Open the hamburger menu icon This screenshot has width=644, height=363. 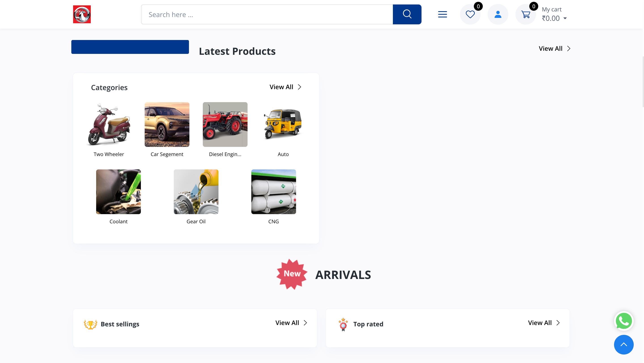pyautogui.click(x=442, y=14)
